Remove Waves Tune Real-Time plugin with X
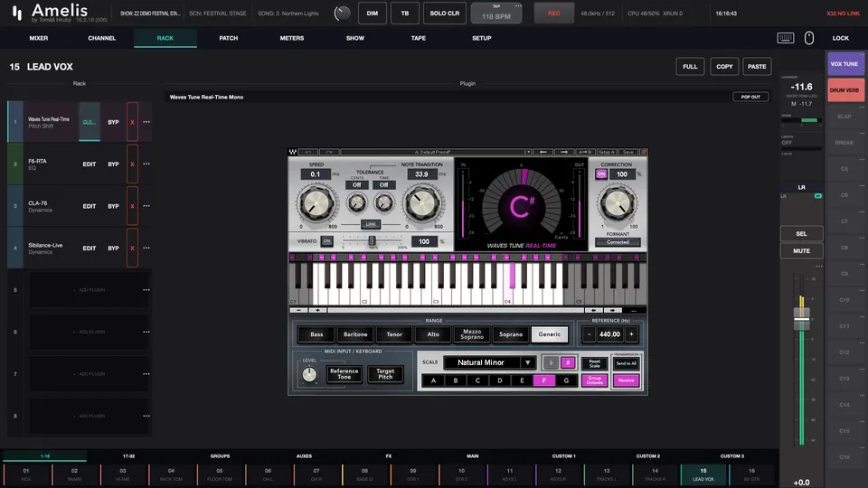This screenshot has width=868, height=488. (132, 122)
